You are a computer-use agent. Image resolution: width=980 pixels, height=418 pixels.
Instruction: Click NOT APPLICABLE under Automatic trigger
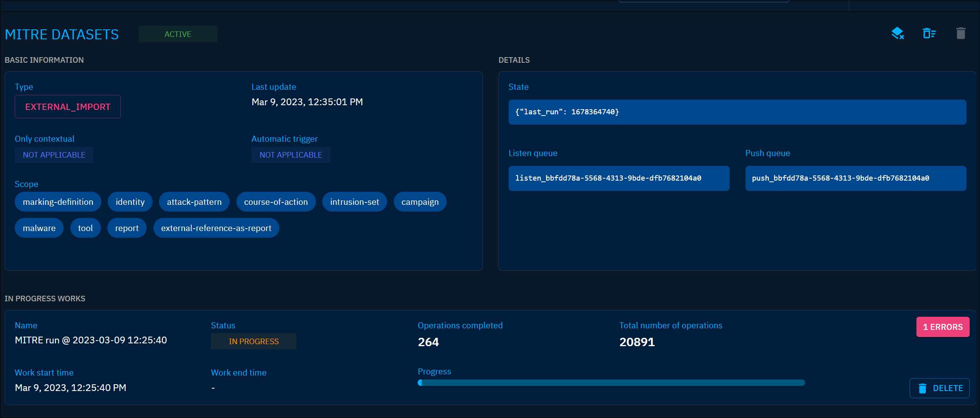tap(291, 155)
